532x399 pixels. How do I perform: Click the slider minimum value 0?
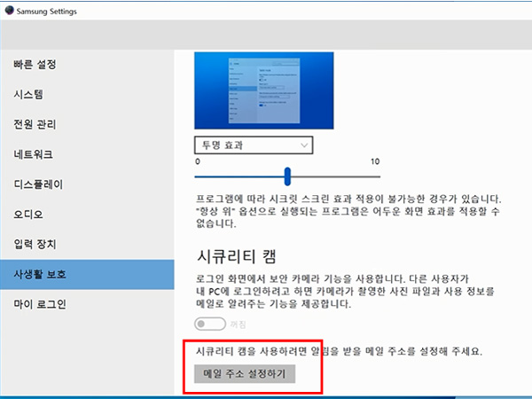pyautogui.click(x=198, y=161)
